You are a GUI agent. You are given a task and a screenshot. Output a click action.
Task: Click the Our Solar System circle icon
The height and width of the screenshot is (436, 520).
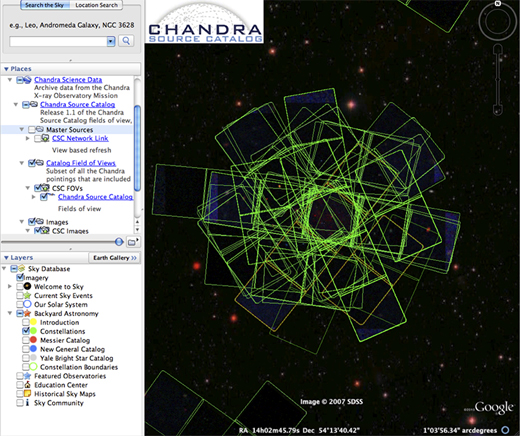pos(27,304)
